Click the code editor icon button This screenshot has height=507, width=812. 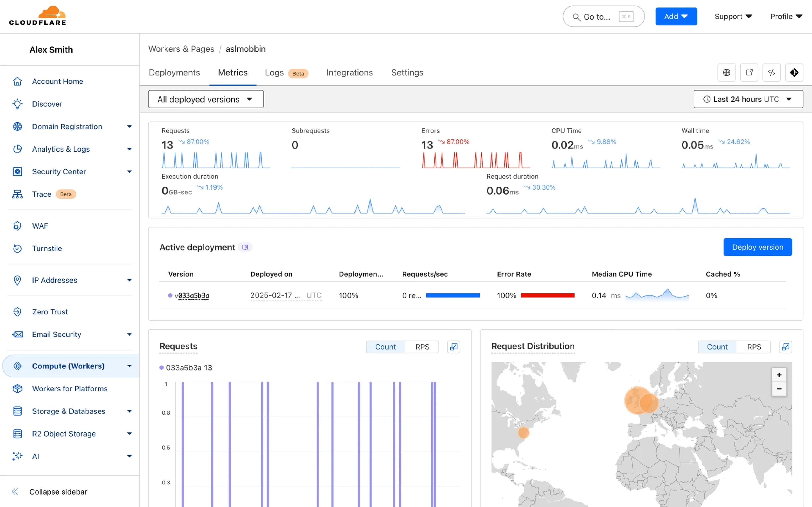point(771,73)
